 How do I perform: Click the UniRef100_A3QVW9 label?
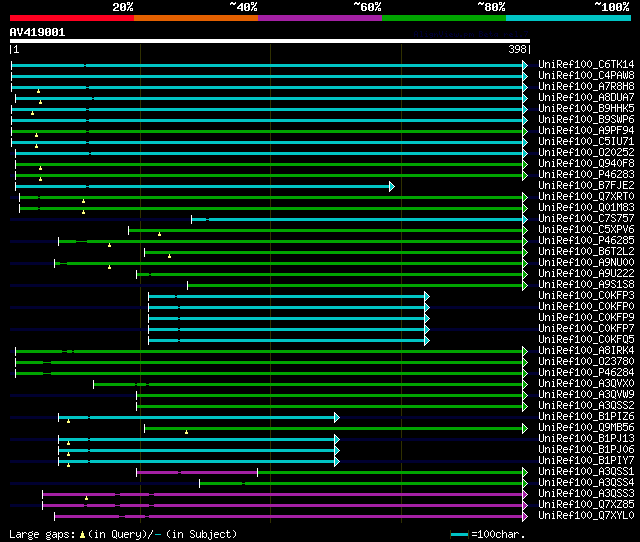[586, 395]
